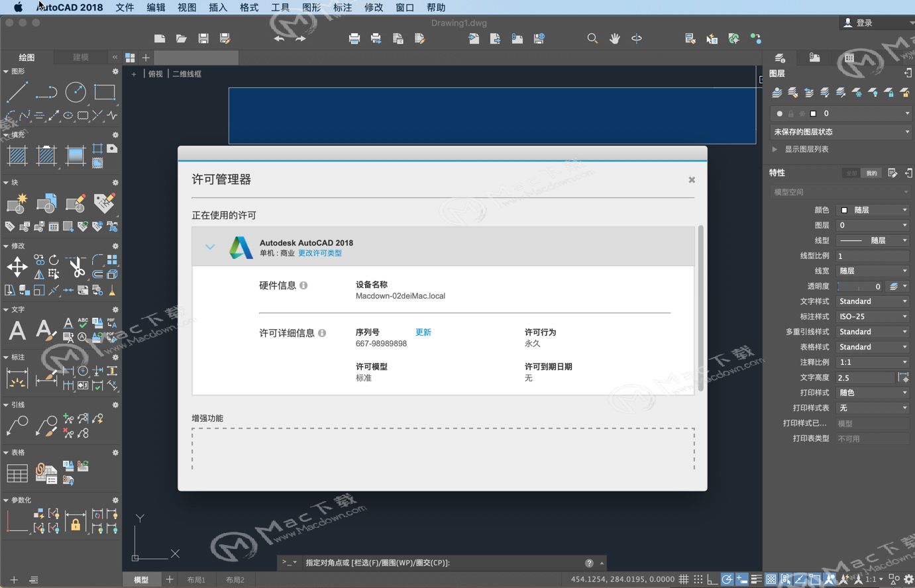Pick the Hatch fill tool

(x=17, y=156)
